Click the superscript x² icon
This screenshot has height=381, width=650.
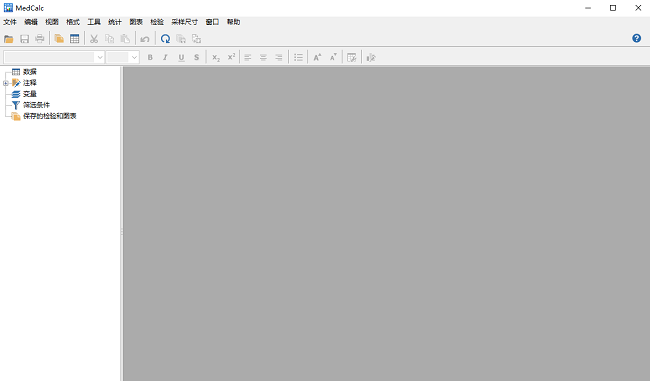coord(231,57)
